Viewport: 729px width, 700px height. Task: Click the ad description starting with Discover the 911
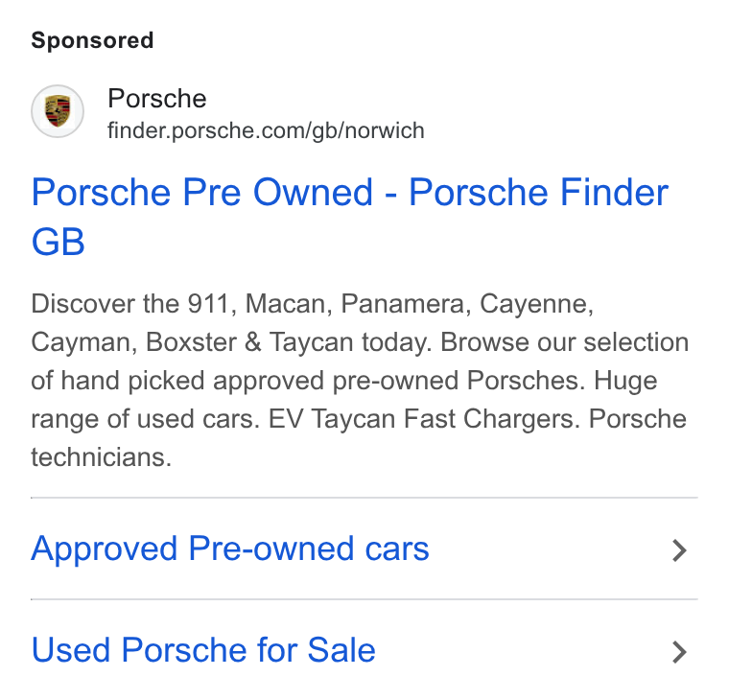point(360,381)
